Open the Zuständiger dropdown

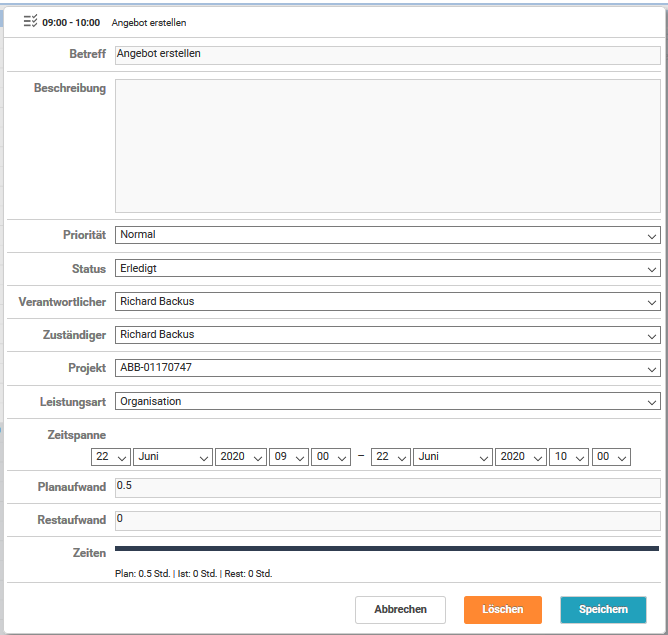(x=387, y=335)
